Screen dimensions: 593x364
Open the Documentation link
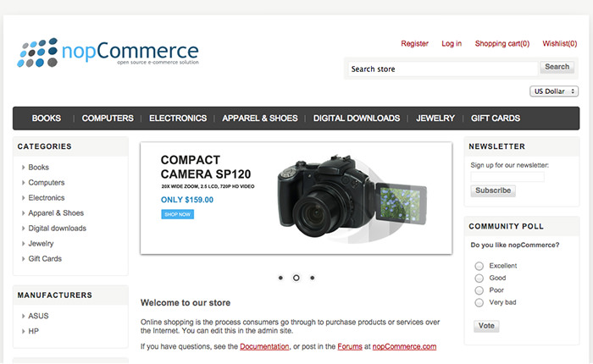coord(264,346)
